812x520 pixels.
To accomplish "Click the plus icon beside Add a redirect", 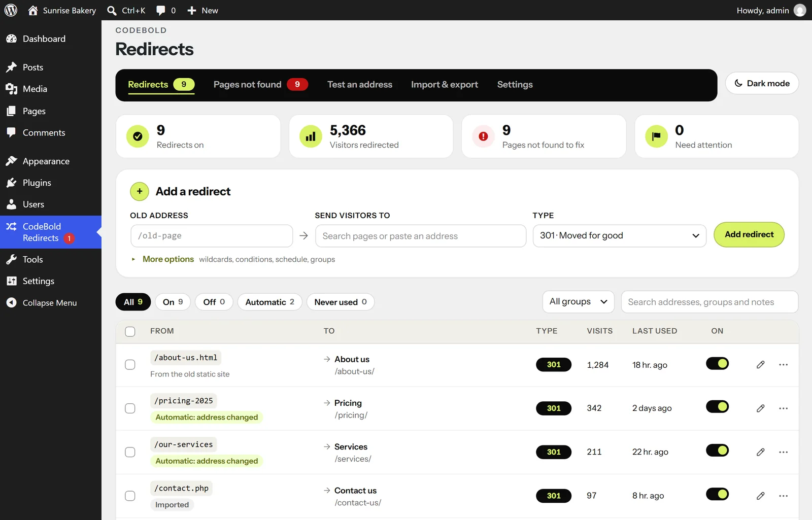I will click(x=140, y=191).
